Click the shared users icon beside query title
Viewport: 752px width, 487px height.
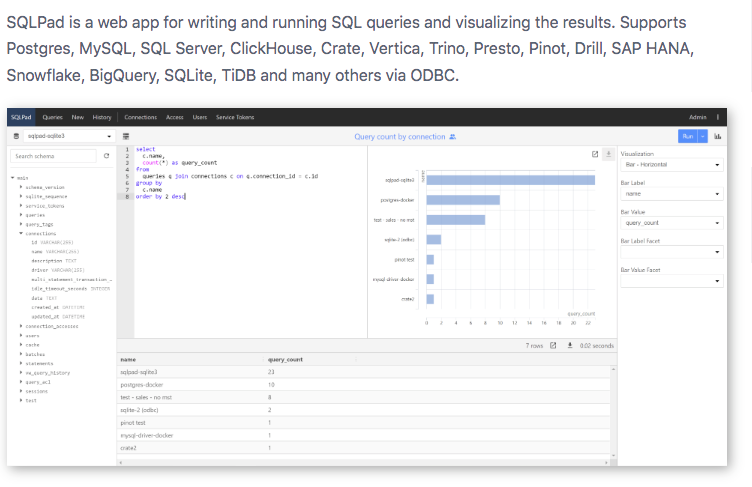click(452, 137)
